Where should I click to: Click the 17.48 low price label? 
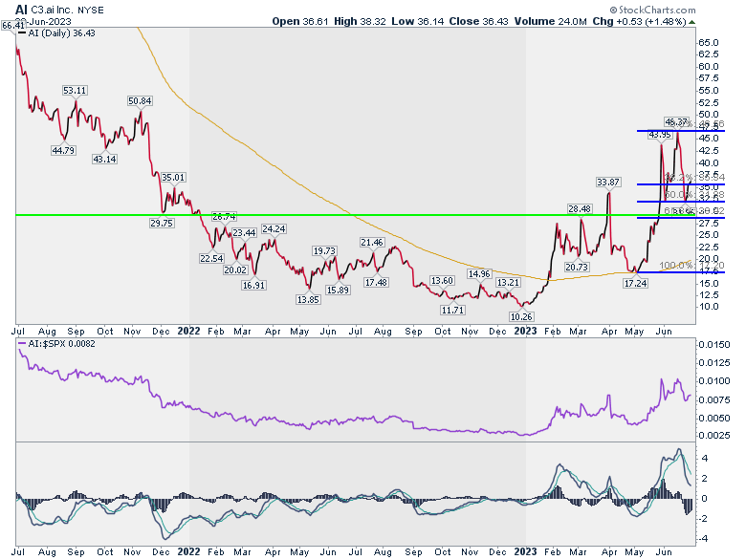coord(376,282)
